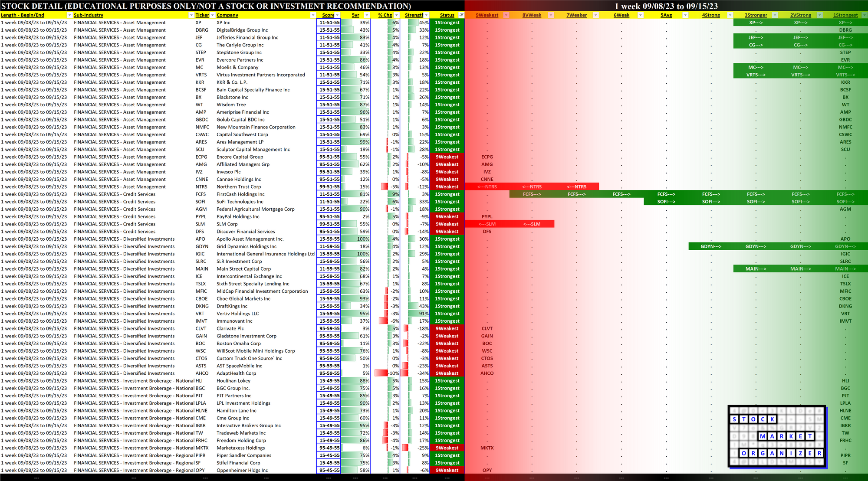
Task: Open the Score column filter arrow
Action: [x=337, y=15]
